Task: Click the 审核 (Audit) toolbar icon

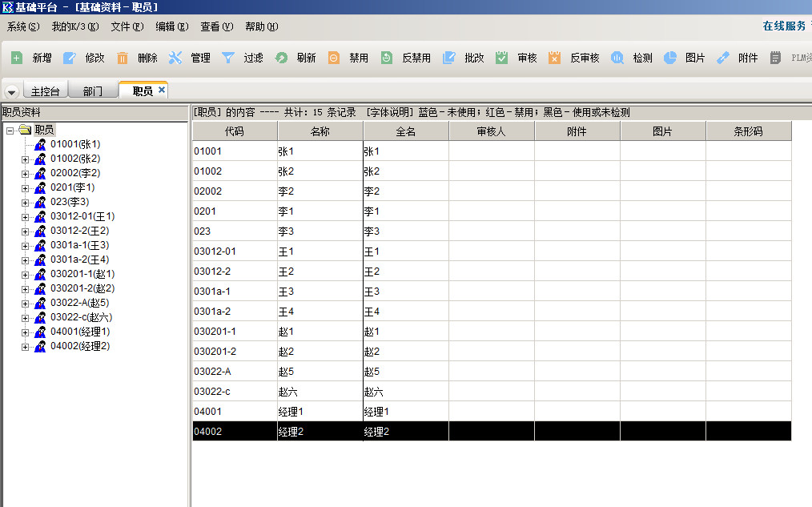Action: (x=502, y=58)
